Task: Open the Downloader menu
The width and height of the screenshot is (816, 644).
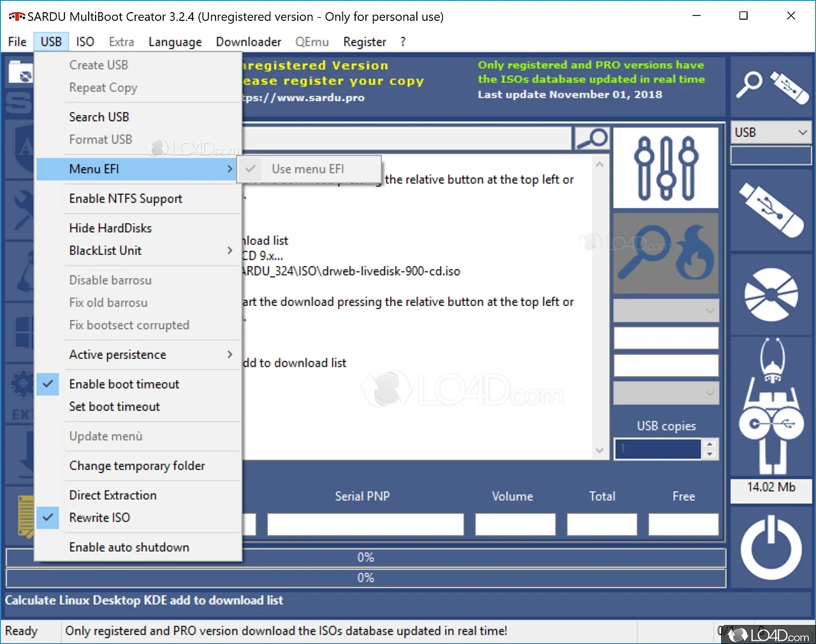Action: tap(249, 42)
